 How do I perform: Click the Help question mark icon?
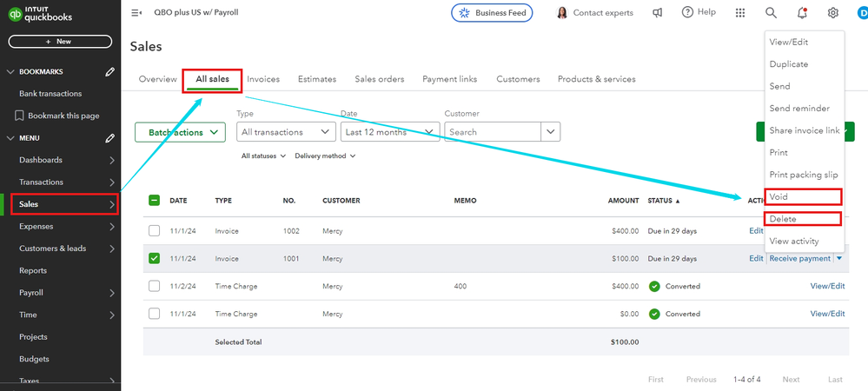coord(687,12)
